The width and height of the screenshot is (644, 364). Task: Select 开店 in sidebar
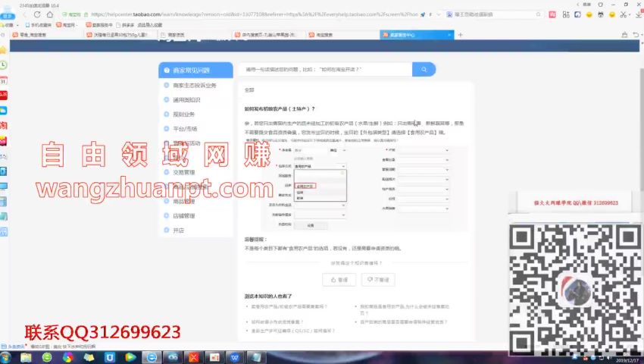[178, 231]
